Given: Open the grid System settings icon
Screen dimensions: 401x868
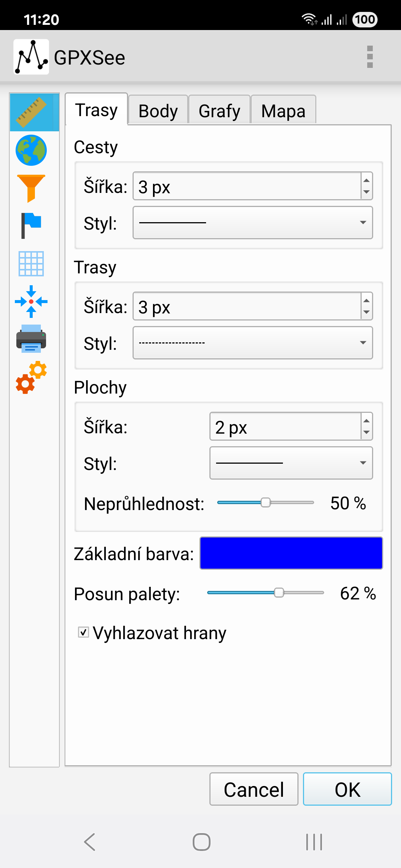Looking at the screenshot, I should pos(31,264).
